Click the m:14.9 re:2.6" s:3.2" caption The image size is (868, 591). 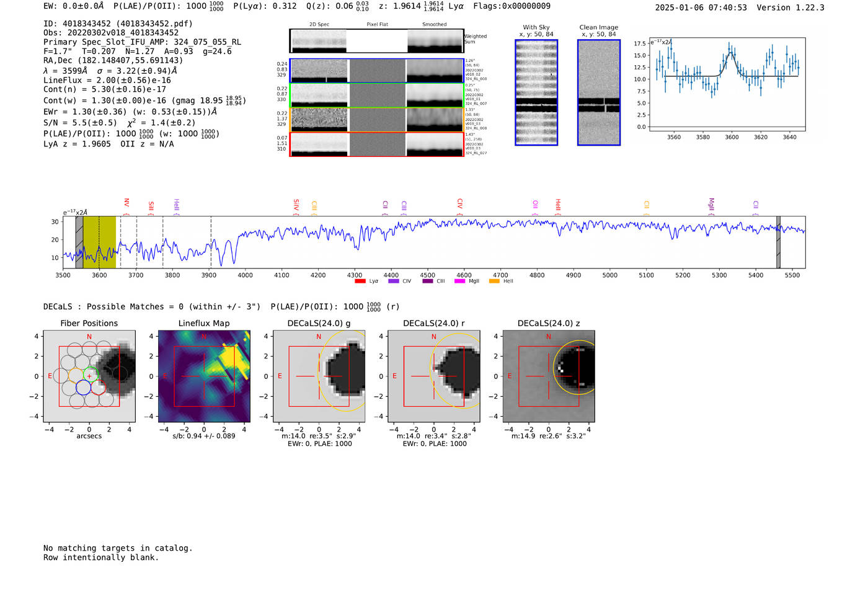(548, 436)
